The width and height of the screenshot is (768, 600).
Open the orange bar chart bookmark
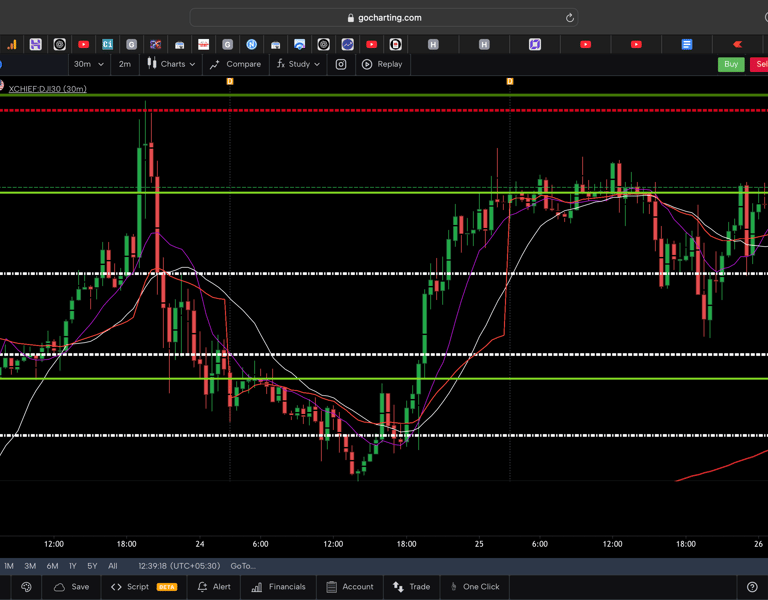pos(11,45)
